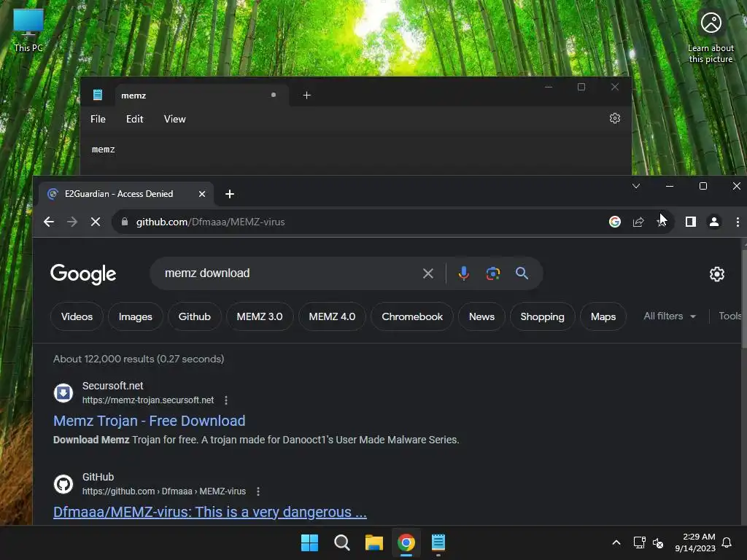Click Notepad taskbar icon

(x=438, y=542)
